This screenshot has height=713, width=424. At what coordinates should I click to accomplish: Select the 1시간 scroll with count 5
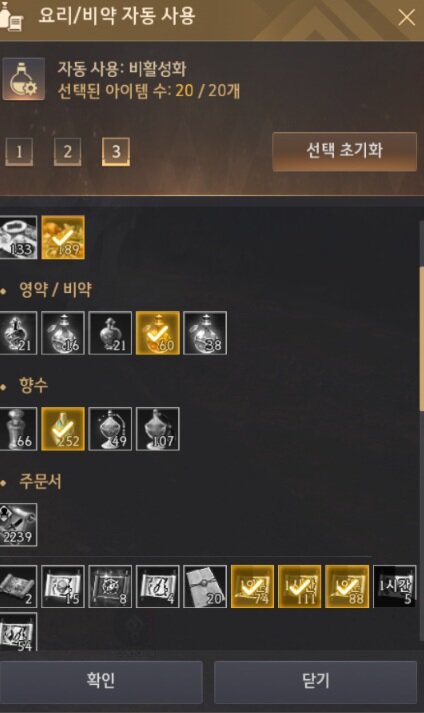coord(394,587)
